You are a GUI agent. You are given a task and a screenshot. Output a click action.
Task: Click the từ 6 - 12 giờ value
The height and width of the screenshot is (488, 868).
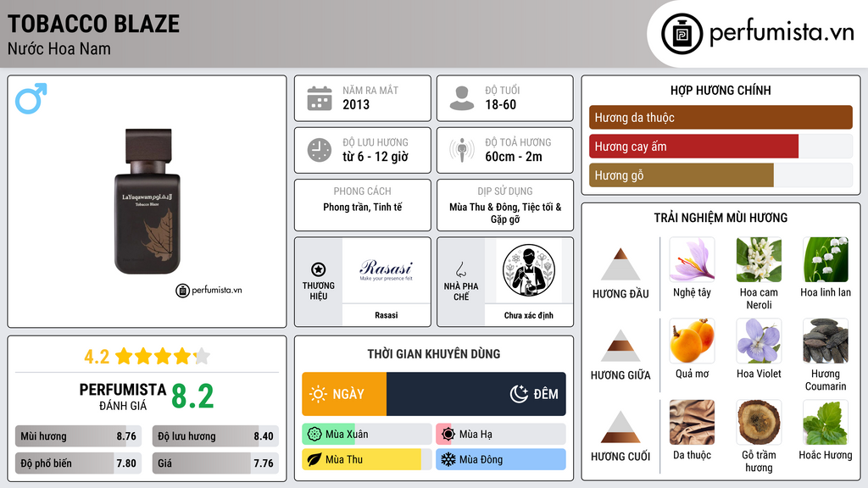(376, 157)
